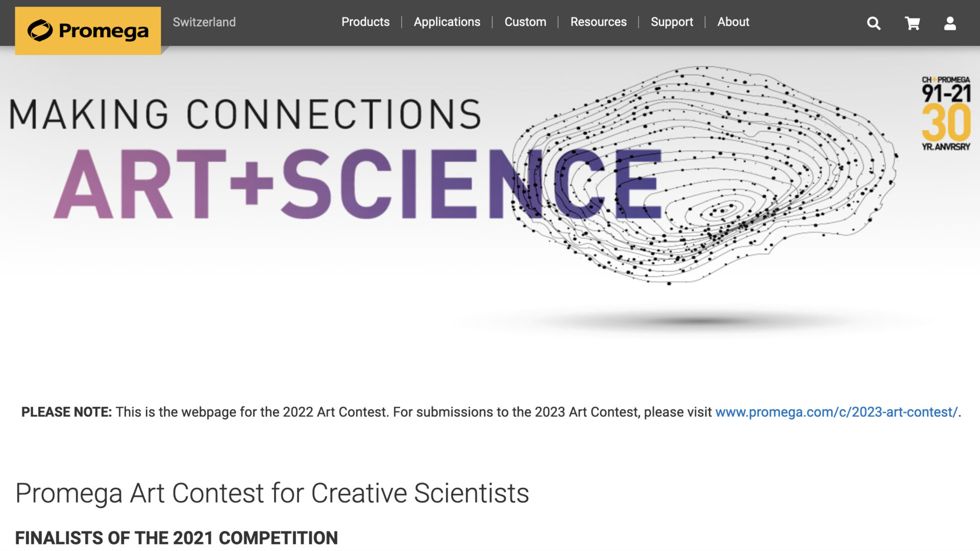Expand the Support menu
The height and width of the screenshot is (551, 980).
672,22
